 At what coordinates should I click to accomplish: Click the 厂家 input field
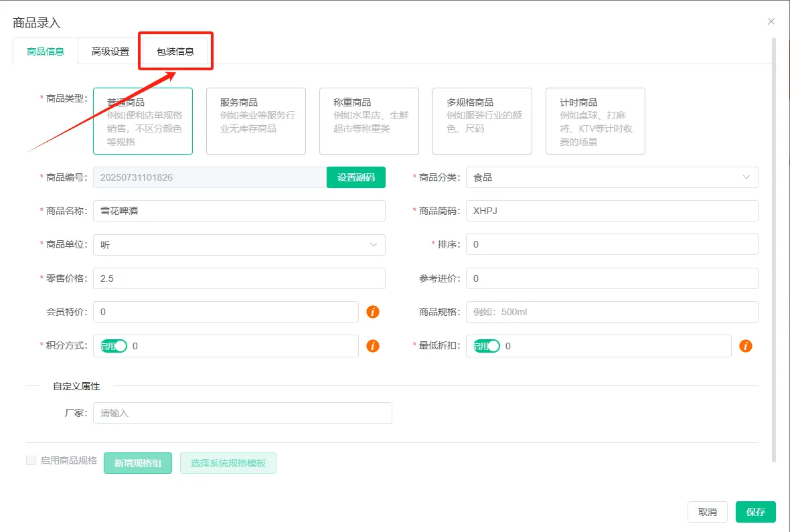click(x=242, y=413)
